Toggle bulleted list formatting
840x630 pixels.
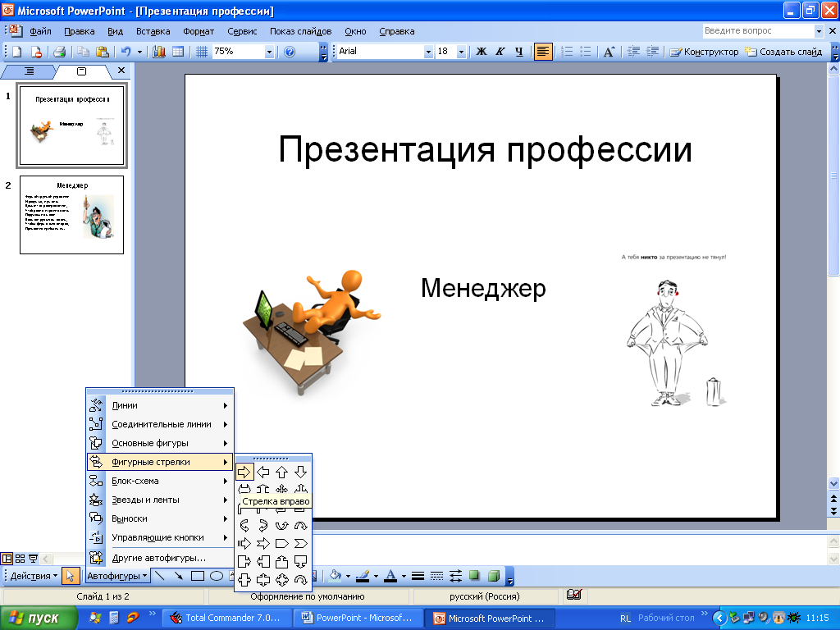tap(586, 52)
